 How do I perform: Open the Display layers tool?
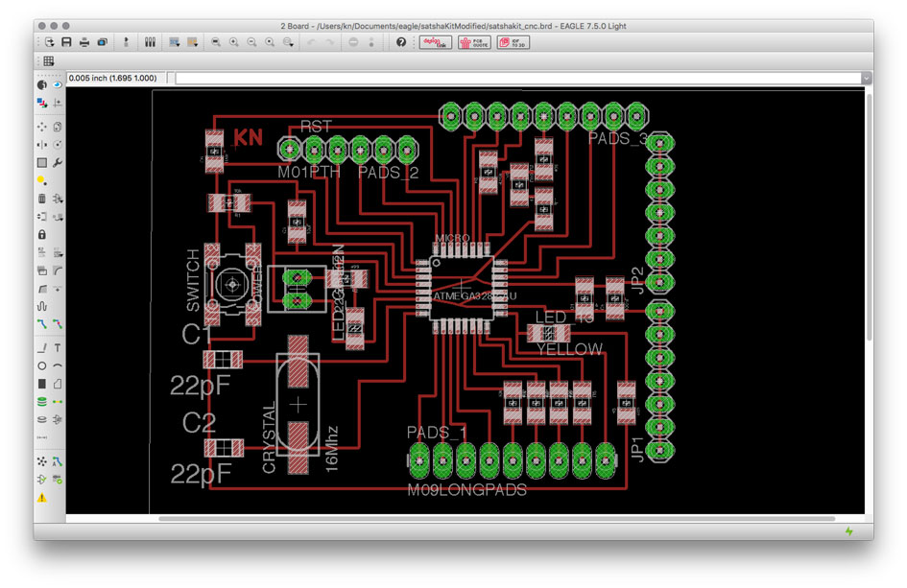click(x=41, y=103)
